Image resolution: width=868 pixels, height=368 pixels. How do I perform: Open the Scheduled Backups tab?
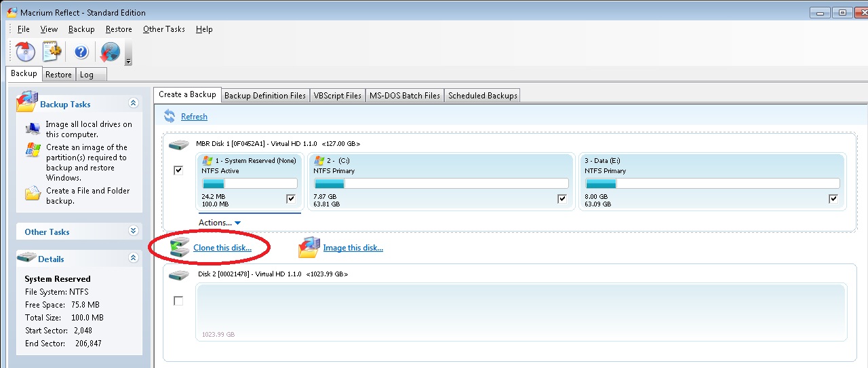[x=483, y=96]
